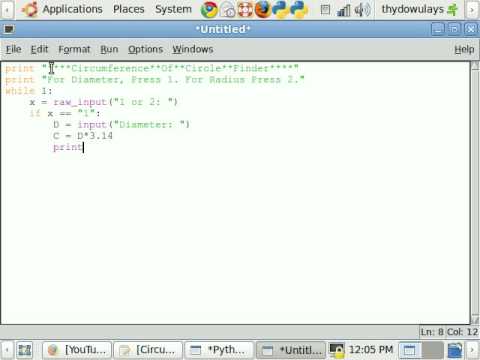Switch to the second (grey) workspace
The width and height of the screenshot is (480, 360).
(x=432, y=350)
